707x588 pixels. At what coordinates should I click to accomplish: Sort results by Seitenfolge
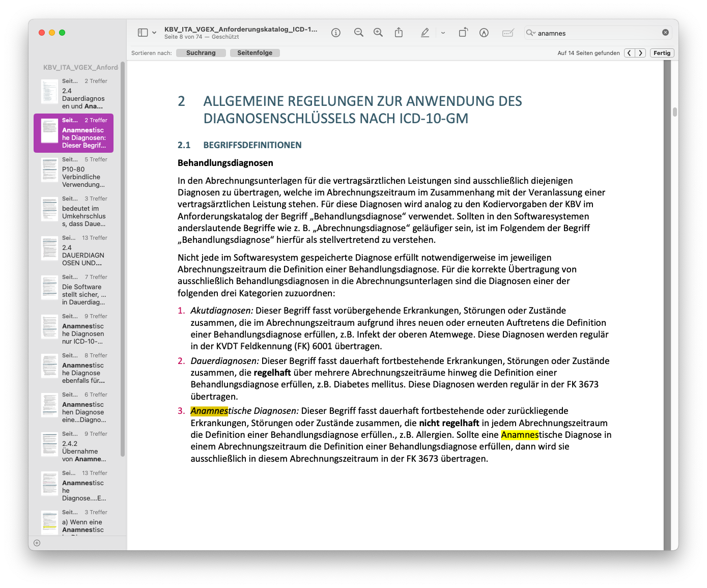(255, 53)
